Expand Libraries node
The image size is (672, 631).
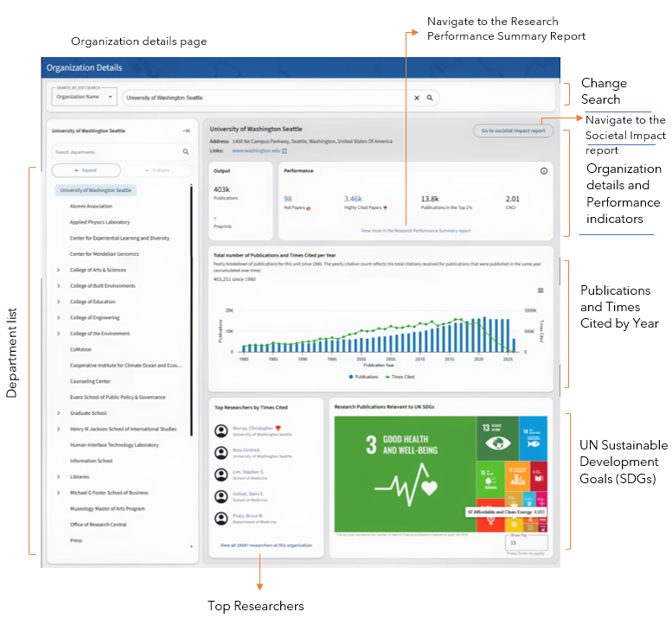[59, 477]
